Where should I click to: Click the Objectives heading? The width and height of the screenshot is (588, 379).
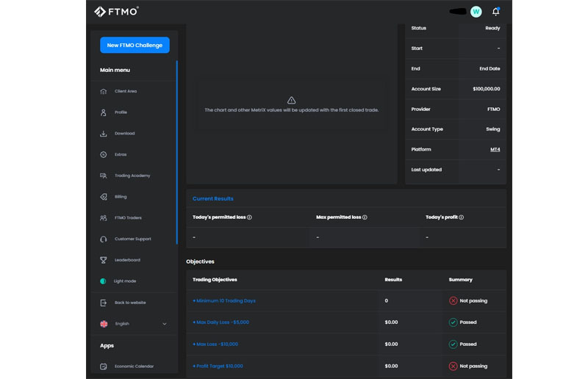[x=200, y=261]
